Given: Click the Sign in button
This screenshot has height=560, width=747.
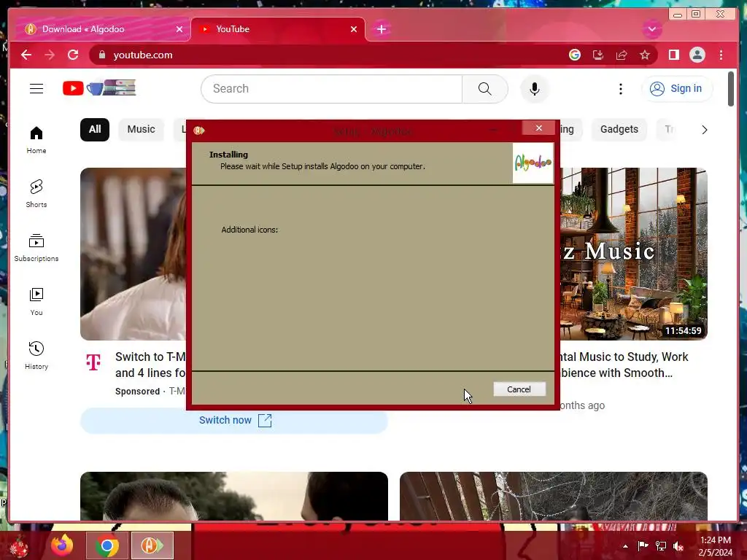Looking at the screenshot, I should pyautogui.click(x=677, y=88).
